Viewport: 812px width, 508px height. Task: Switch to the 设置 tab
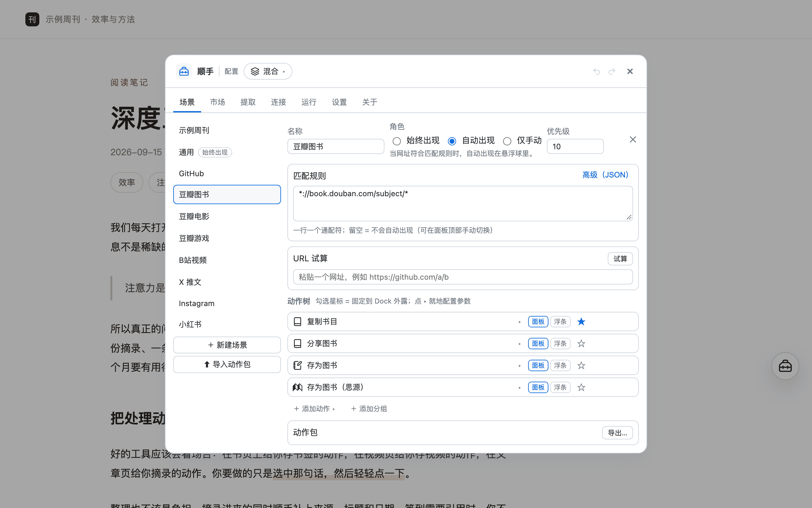click(x=339, y=102)
